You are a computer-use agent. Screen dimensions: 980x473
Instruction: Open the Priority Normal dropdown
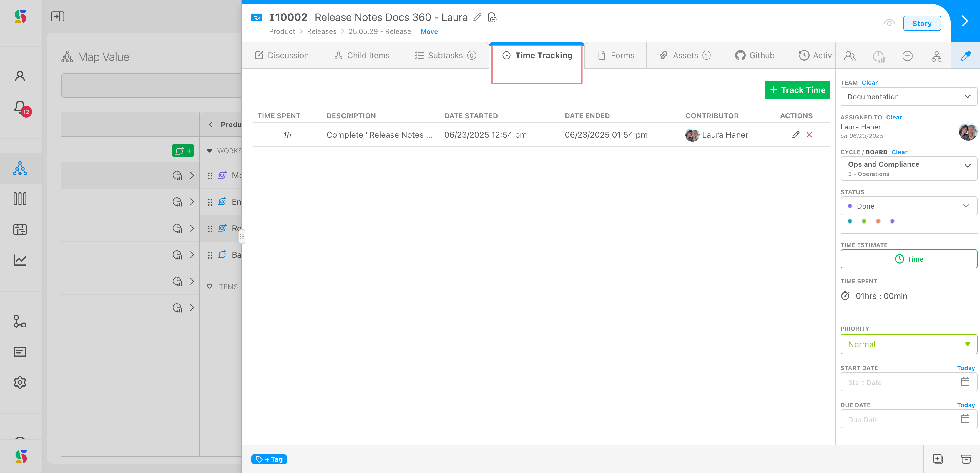908,344
